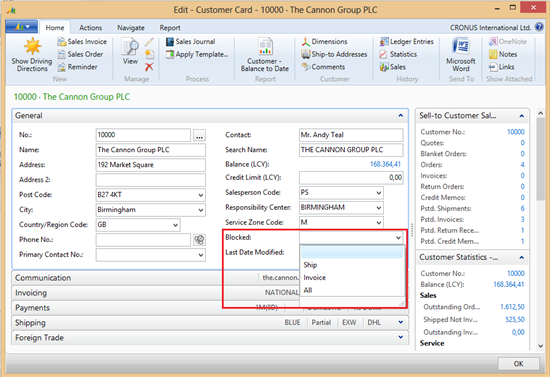Open Sales Journal
This screenshot has height=377, width=550.
[191, 42]
